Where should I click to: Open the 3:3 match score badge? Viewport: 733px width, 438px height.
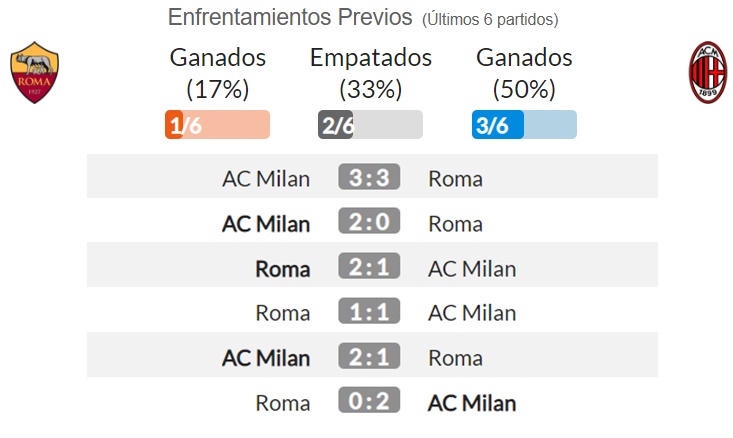(369, 177)
